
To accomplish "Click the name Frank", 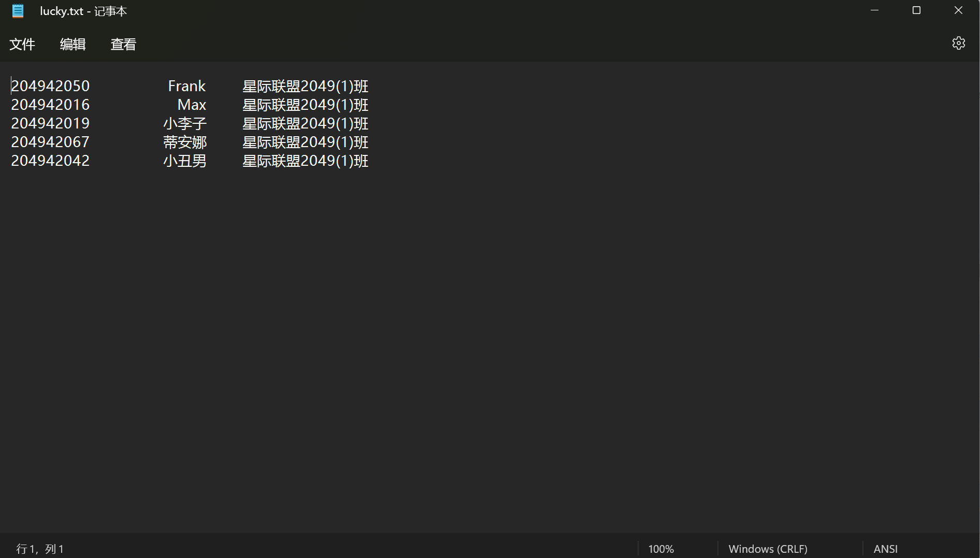I will pos(186,86).
